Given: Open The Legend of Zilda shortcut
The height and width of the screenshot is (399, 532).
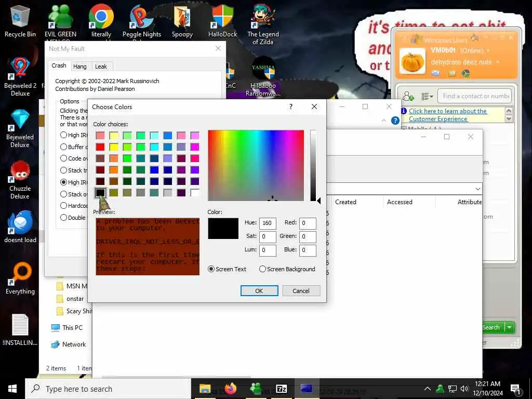Looking at the screenshot, I should coord(263,24).
